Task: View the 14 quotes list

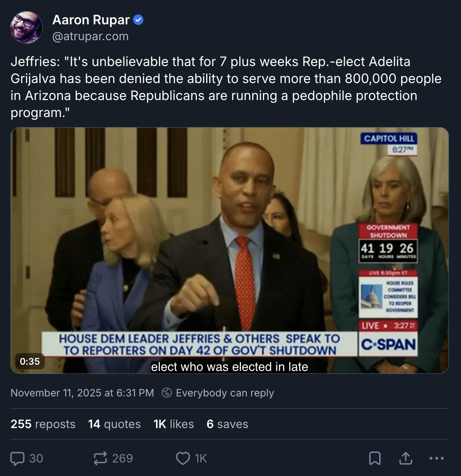Action: [x=114, y=424]
